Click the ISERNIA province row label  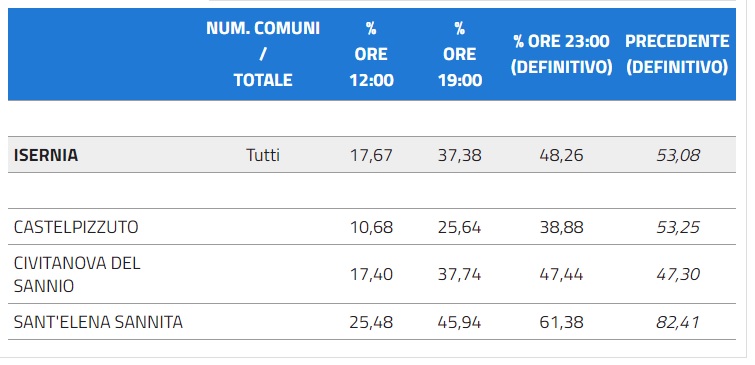[x=46, y=155]
